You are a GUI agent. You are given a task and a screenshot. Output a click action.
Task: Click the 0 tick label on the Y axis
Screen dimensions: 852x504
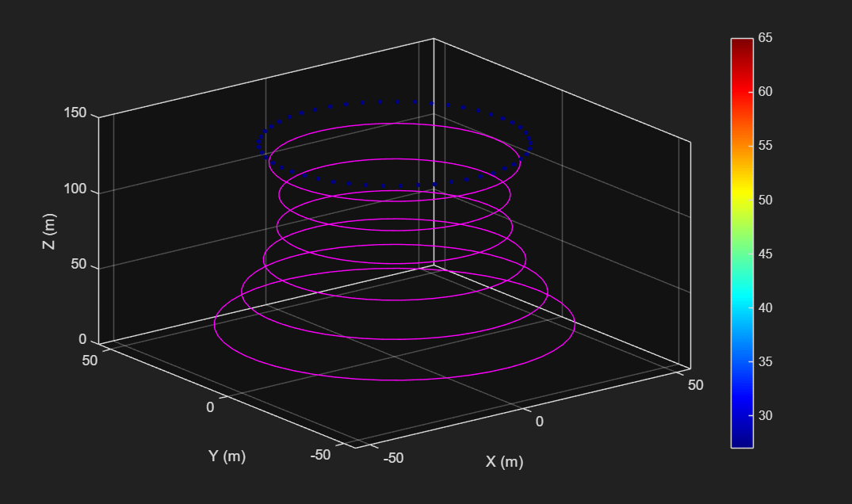pyautogui.click(x=210, y=407)
